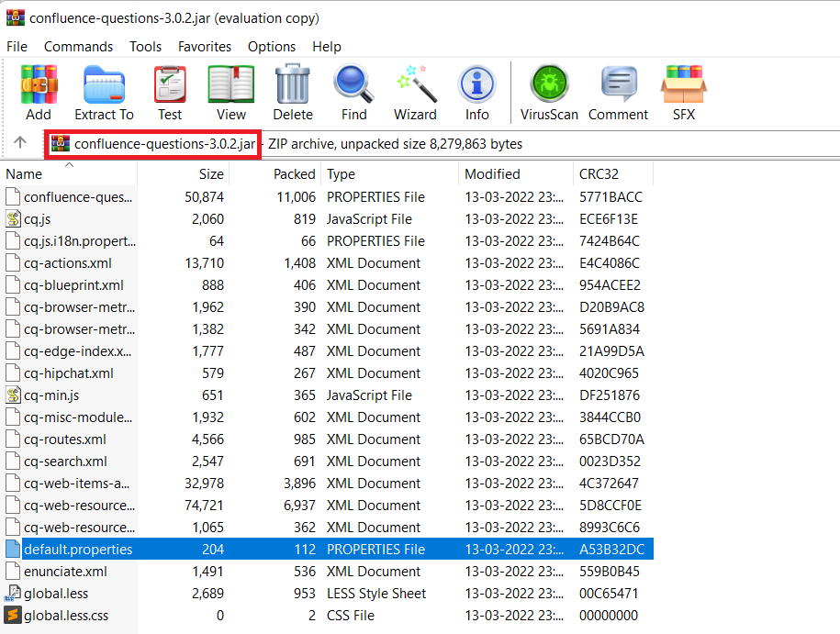Click CRC32 value 5691A834
This screenshot has width=840, height=634.
(610, 328)
